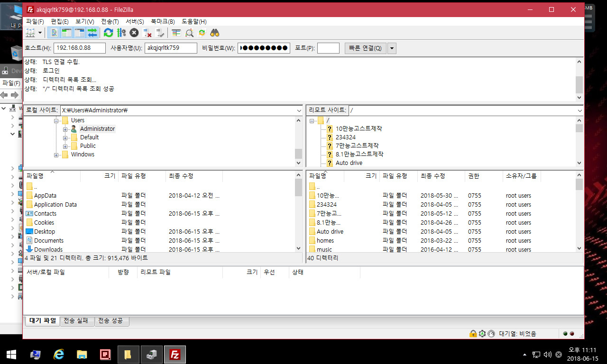
Task: Open the 파일(F) menu
Action: pos(35,22)
